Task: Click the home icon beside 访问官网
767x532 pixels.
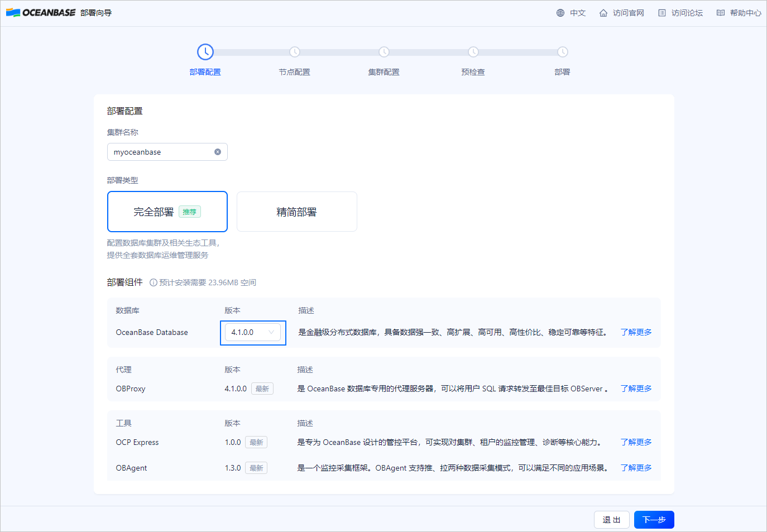Action: 603,12
